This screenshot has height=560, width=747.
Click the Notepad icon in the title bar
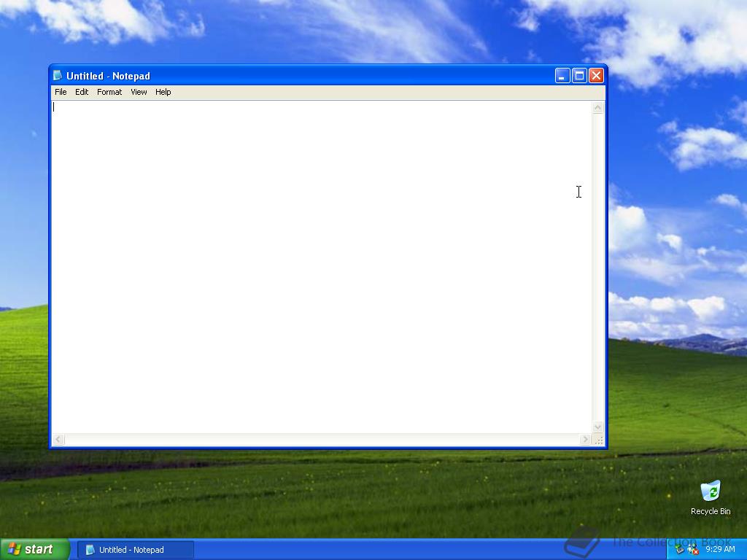tap(58, 75)
